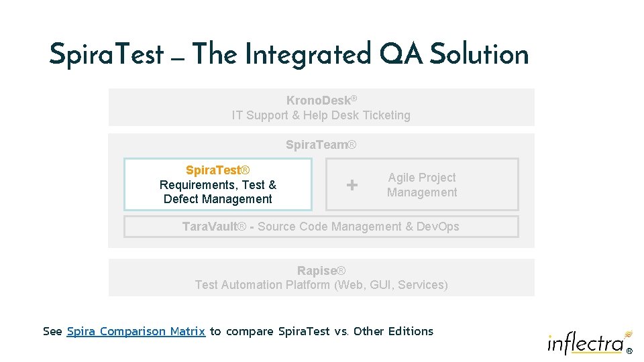
Task: Select Requirements, Test & Defect Management text
Action: [217, 192]
